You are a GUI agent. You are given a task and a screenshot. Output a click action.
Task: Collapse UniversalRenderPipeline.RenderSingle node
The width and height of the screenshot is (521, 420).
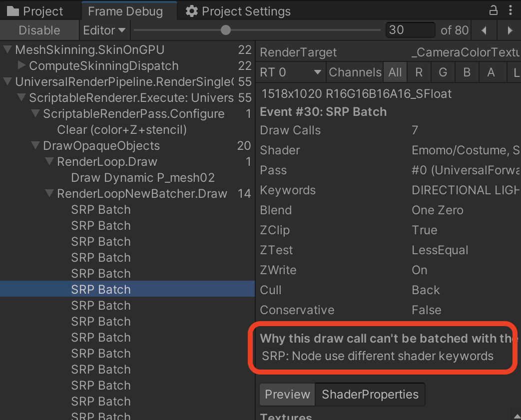(7, 81)
